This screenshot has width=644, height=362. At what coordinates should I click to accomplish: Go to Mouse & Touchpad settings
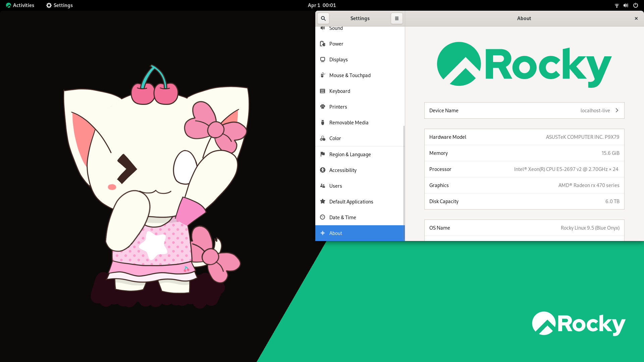click(350, 75)
